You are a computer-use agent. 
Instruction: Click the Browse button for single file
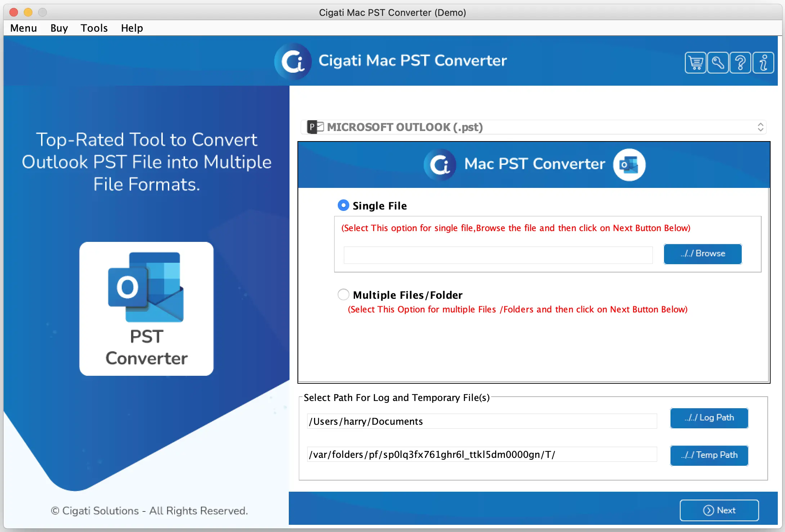704,253
